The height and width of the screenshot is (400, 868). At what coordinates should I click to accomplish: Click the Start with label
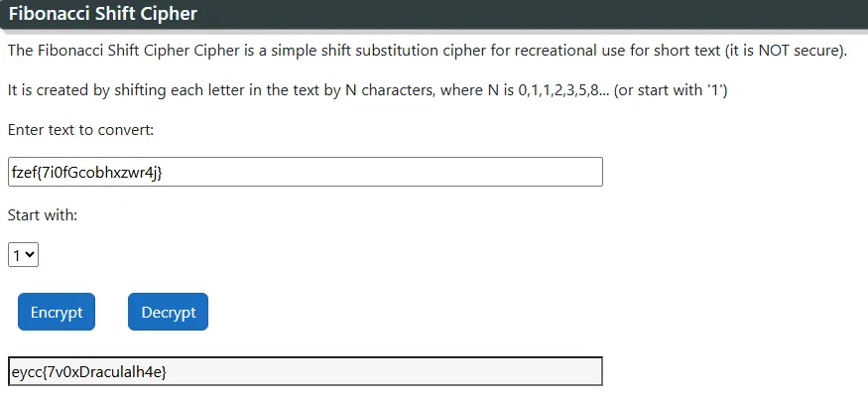[x=43, y=215]
